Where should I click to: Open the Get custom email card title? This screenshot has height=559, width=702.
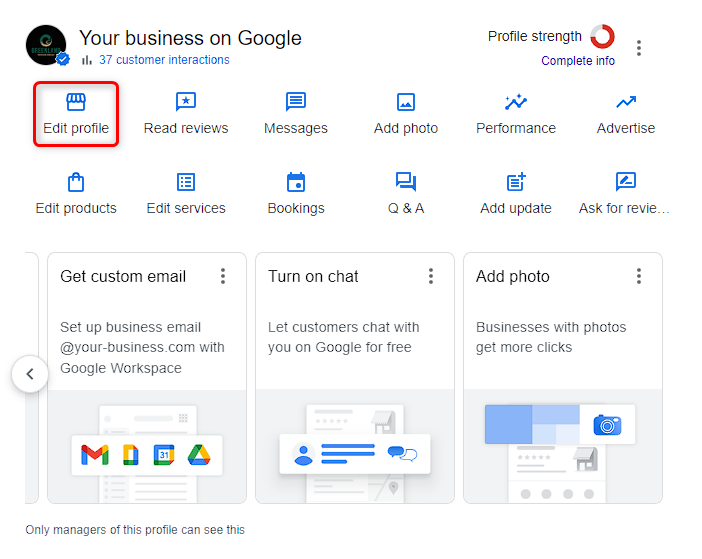pos(123,277)
